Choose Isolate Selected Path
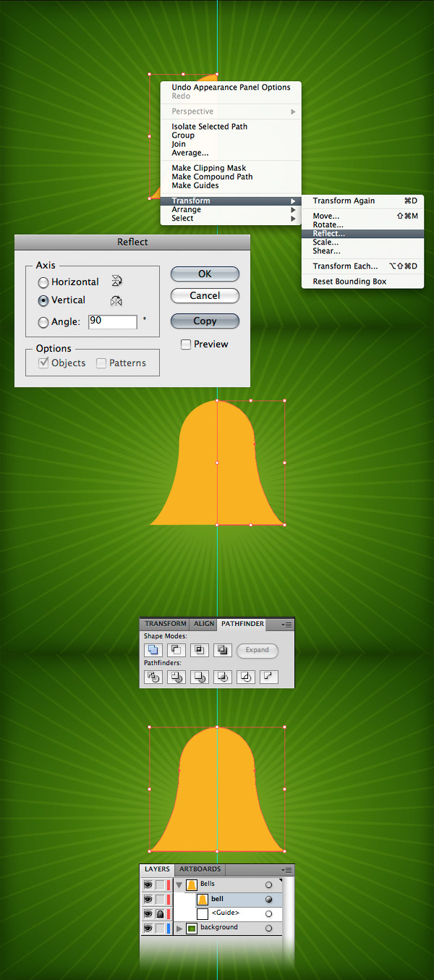 (x=230, y=127)
